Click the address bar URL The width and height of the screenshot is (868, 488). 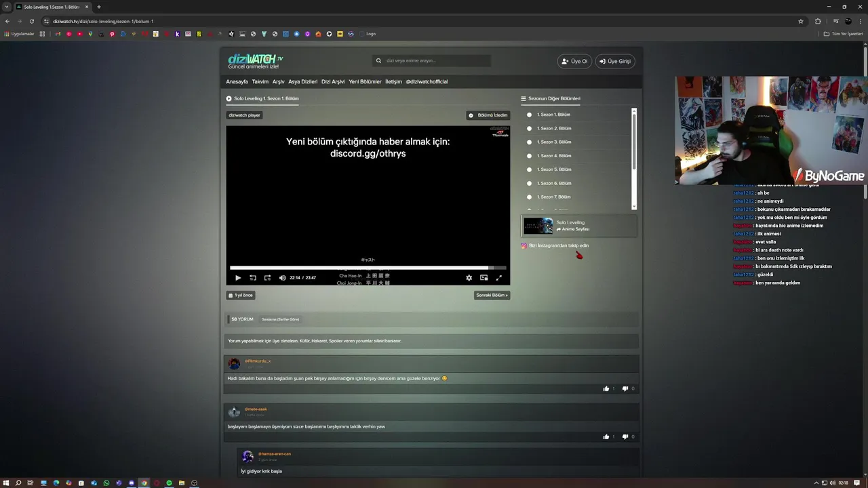[103, 21]
